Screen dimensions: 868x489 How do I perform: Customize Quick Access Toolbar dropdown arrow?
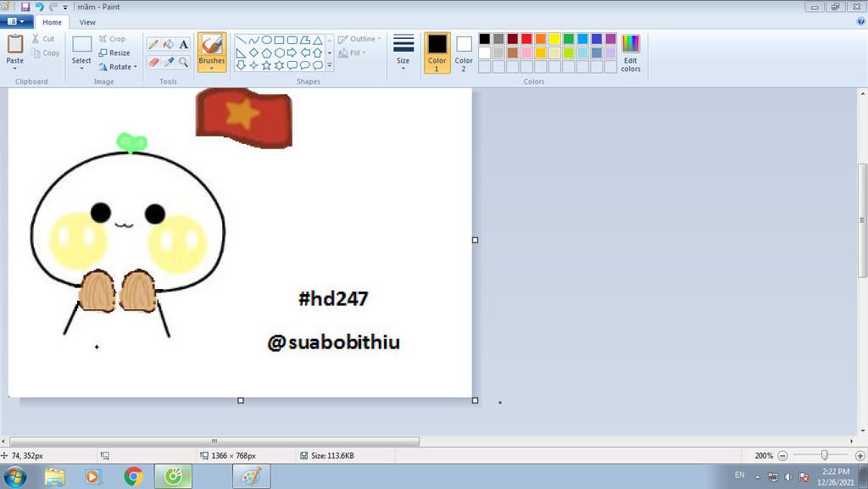coord(65,8)
